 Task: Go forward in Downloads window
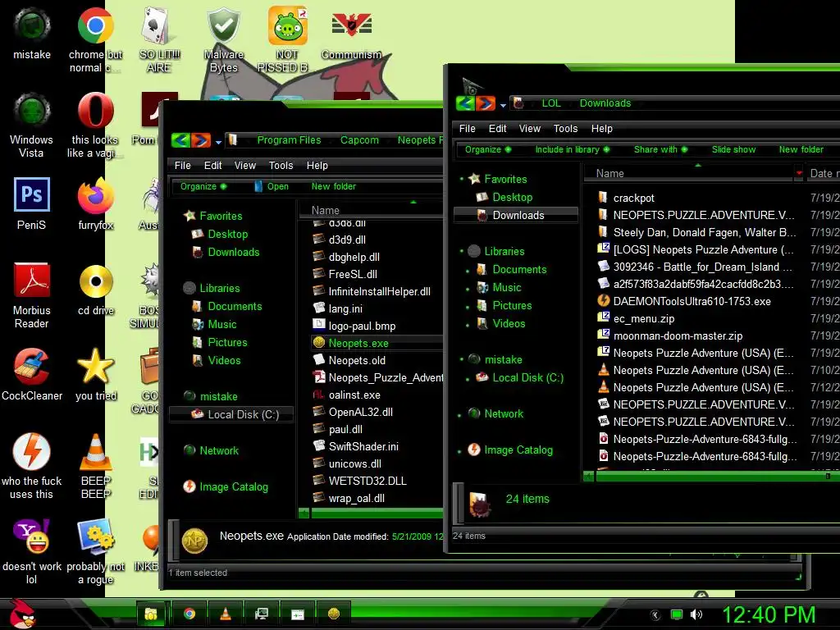tap(486, 103)
